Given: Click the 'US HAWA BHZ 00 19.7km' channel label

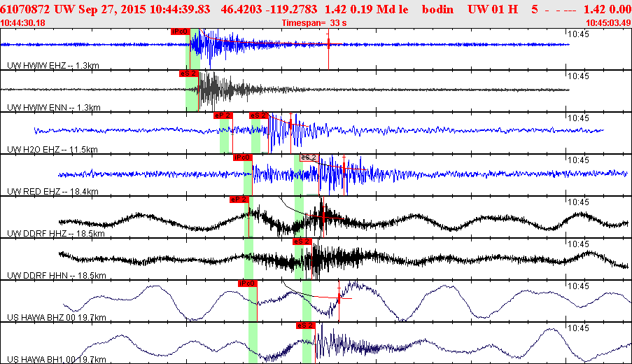Looking at the screenshot, I should (x=57, y=317).
